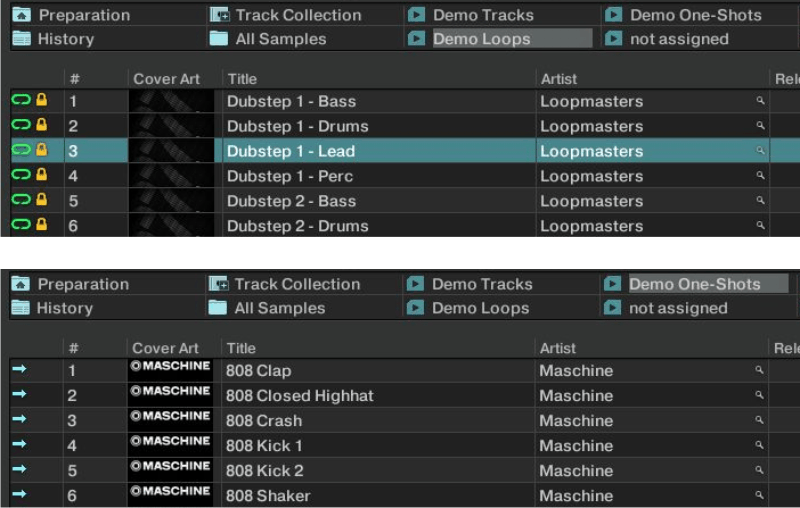
Task: Select the 808 Shaker sample row
Action: 268,495
